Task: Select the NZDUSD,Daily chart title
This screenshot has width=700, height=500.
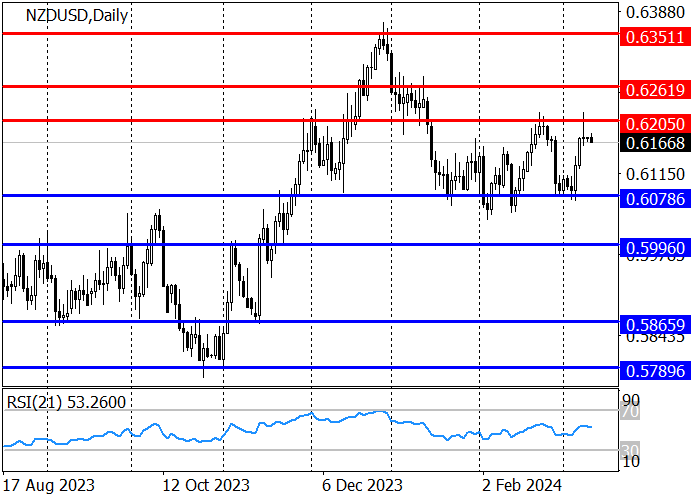Action: (x=77, y=16)
